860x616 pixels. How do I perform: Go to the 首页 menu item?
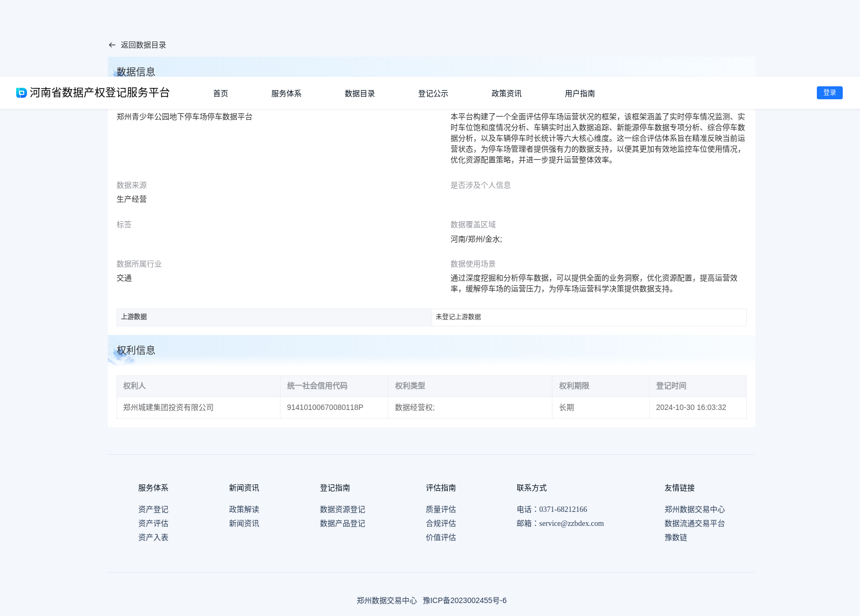click(221, 93)
